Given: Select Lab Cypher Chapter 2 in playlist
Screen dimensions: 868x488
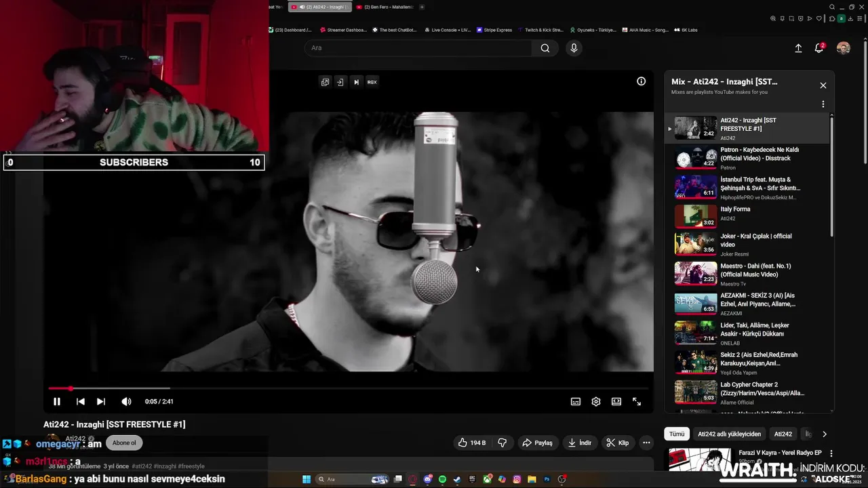Looking at the screenshot, I should point(747,392).
